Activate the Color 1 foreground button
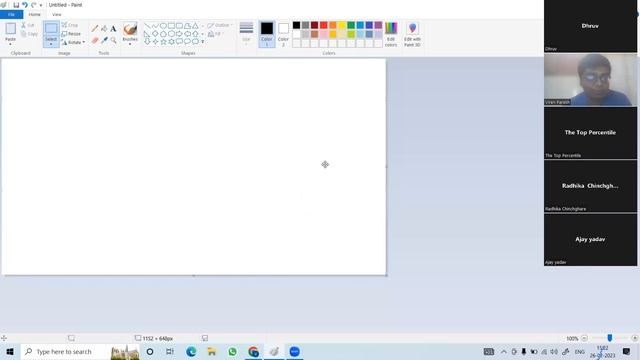The image size is (640, 360). point(267,34)
